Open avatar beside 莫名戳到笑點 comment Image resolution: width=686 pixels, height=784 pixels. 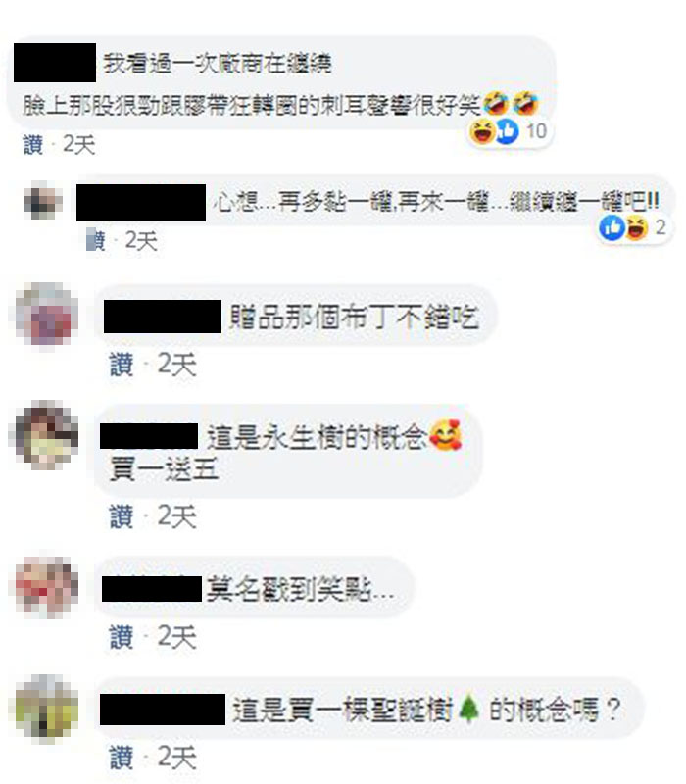coord(47,588)
